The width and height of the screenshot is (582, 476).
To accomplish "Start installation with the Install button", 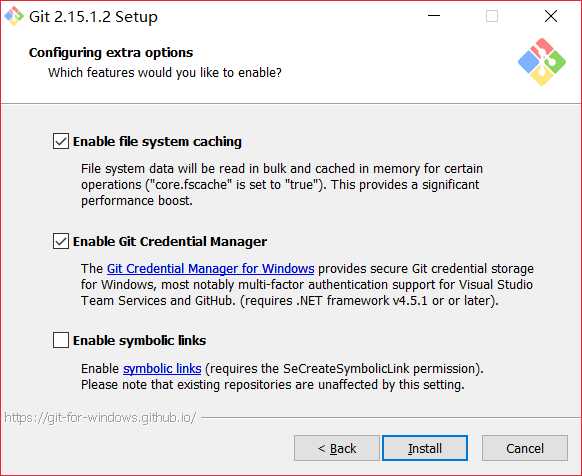I will point(425,448).
